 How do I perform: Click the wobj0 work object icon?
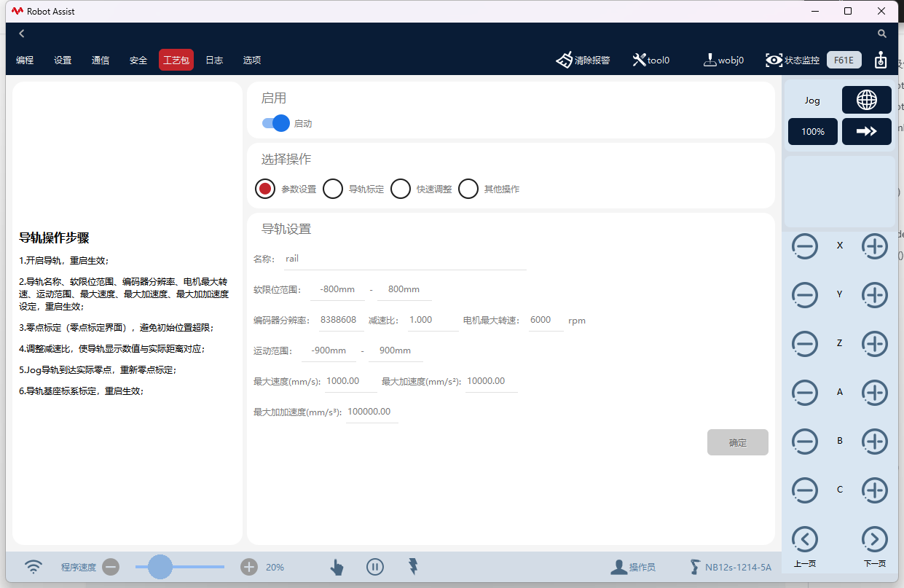[709, 60]
